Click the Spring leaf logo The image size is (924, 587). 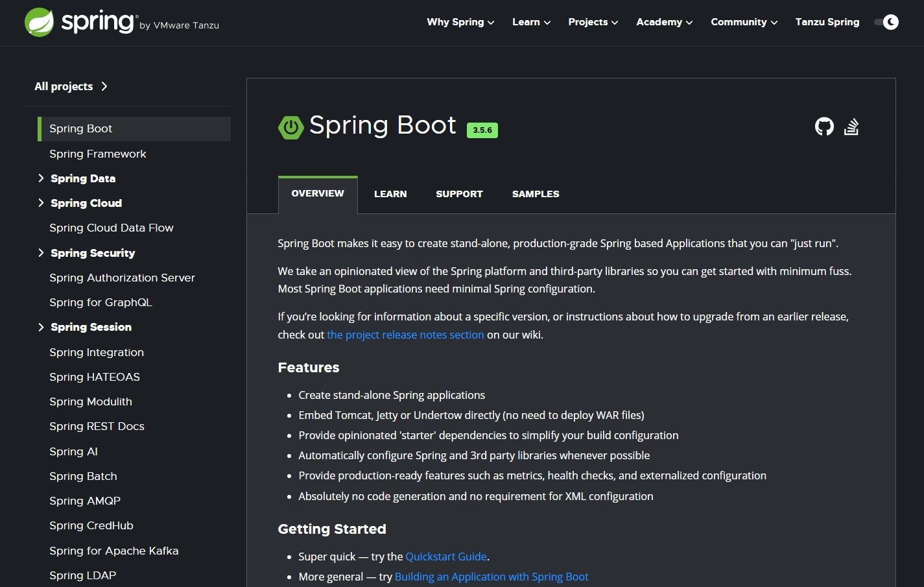[39, 23]
